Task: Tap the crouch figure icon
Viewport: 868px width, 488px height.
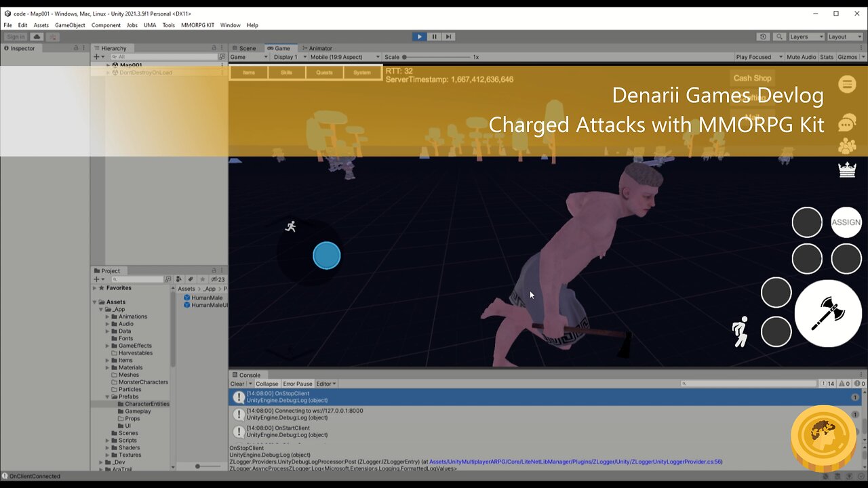Action: (x=740, y=331)
